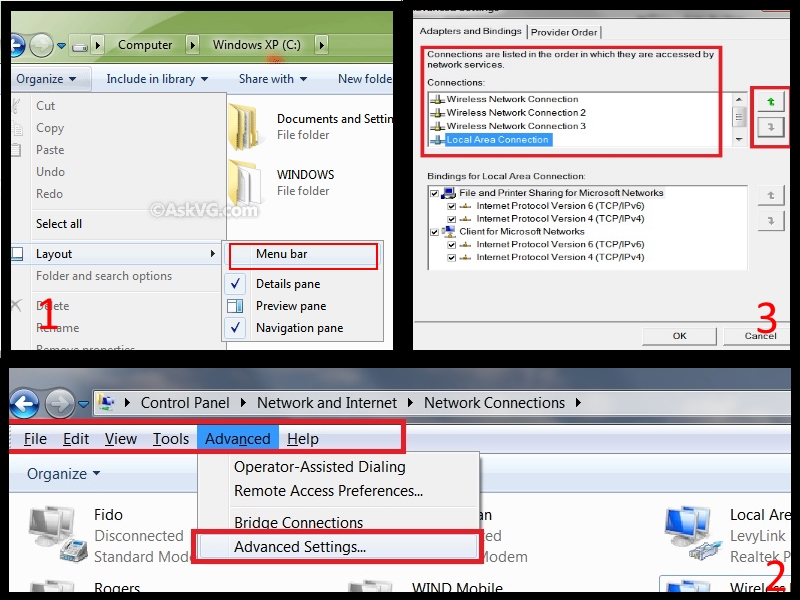Click the File and Printer Sharing service icon
The width and height of the screenshot is (800, 600).
click(448, 193)
